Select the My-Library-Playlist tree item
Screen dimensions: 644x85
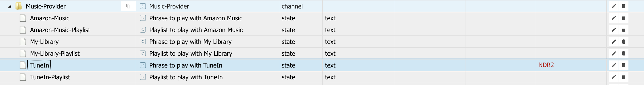[x=55, y=53]
